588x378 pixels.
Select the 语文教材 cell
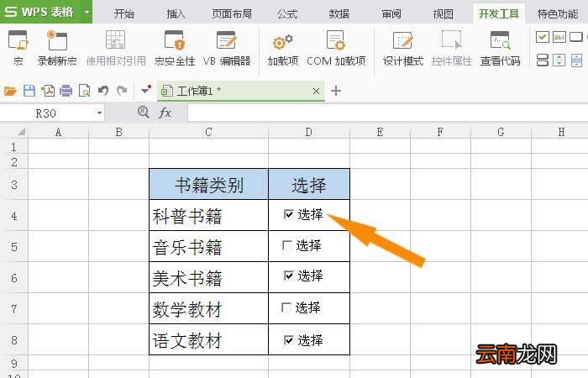pyautogui.click(x=209, y=339)
